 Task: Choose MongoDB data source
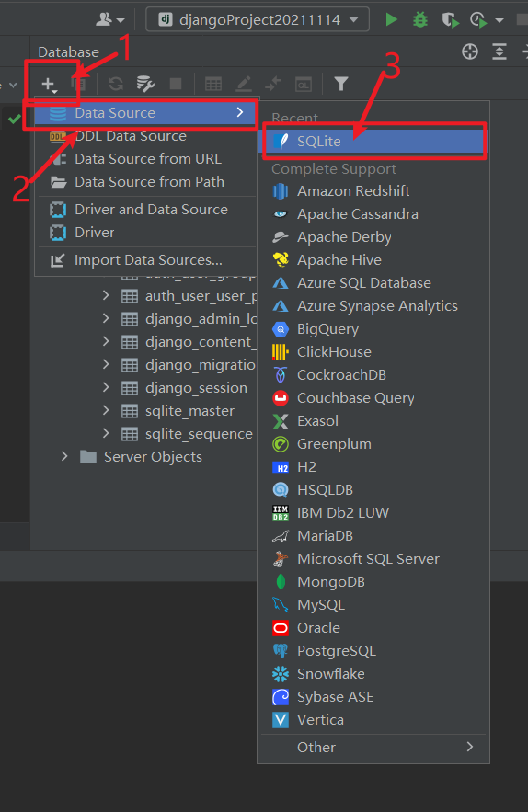[x=373, y=582]
